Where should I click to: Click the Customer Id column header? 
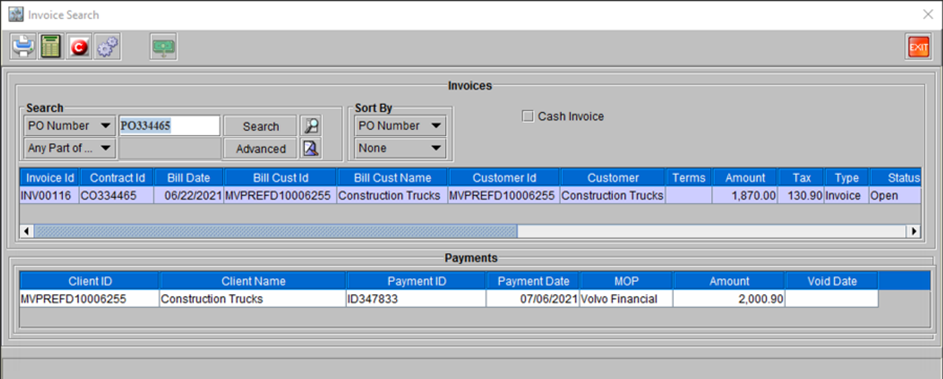(x=504, y=178)
